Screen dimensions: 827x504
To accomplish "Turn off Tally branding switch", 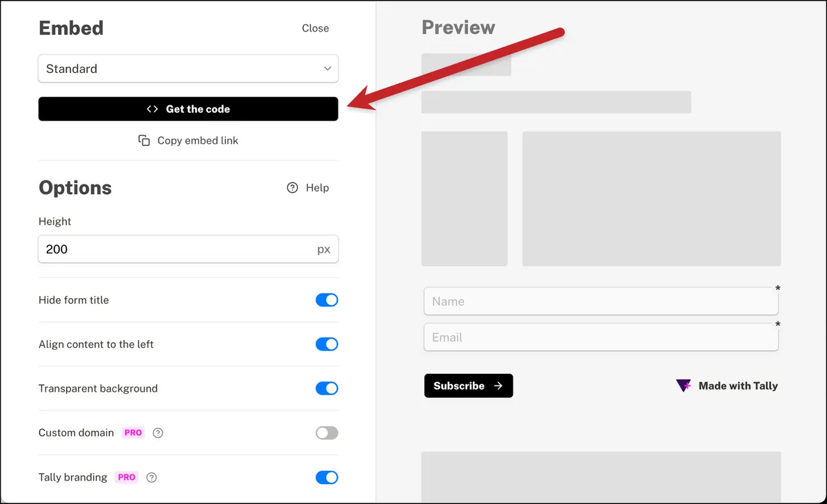I will [327, 477].
